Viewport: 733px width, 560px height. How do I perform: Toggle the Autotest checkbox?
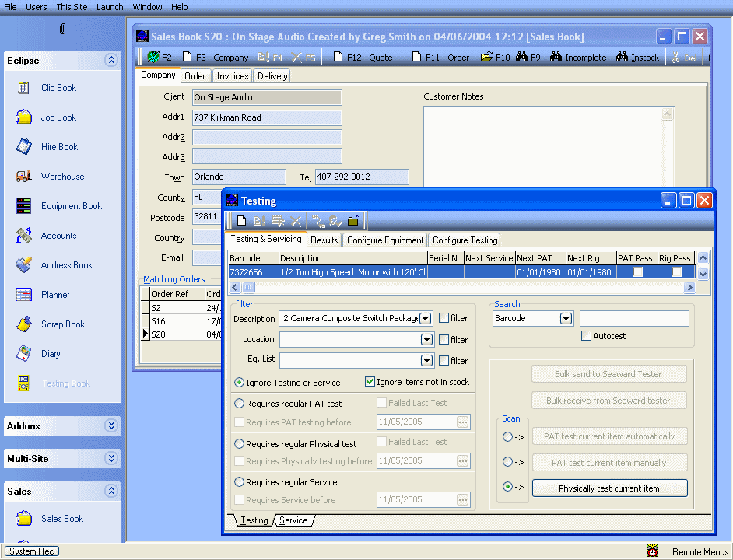coord(587,336)
